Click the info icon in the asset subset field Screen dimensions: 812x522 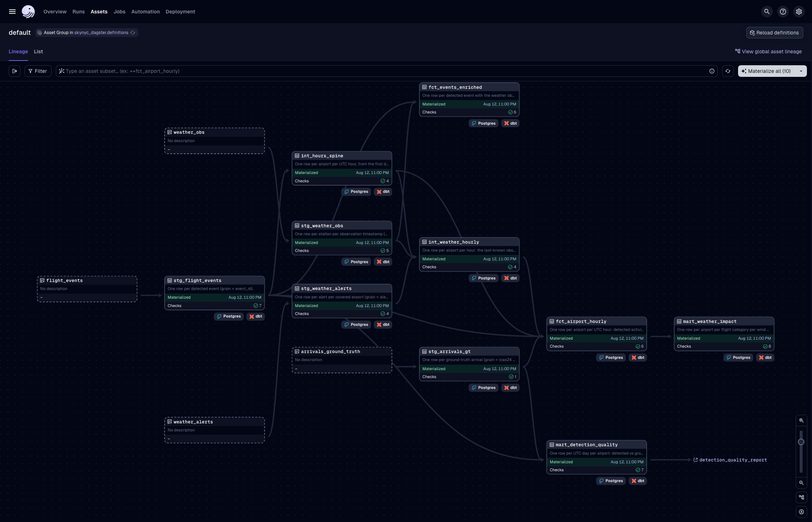(712, 71)
